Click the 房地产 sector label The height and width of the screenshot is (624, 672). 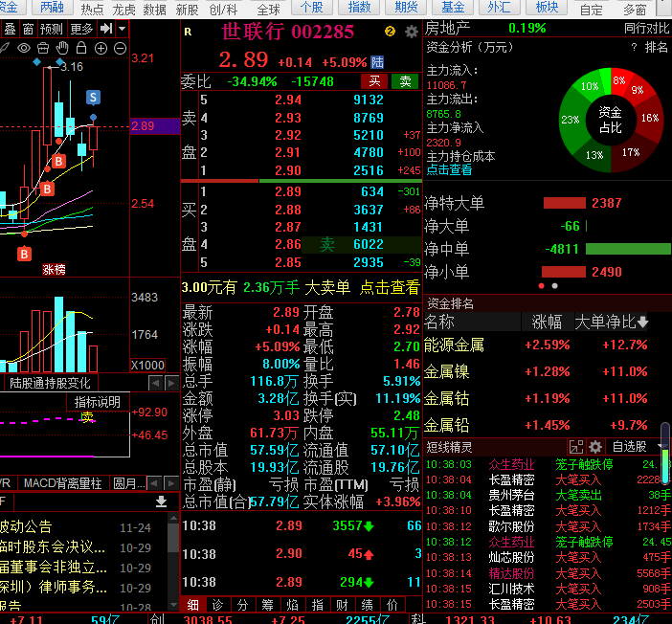(447, 29)
